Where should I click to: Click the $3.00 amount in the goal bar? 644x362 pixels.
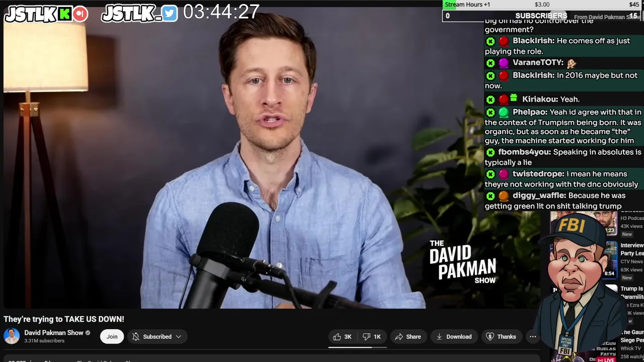542,5
